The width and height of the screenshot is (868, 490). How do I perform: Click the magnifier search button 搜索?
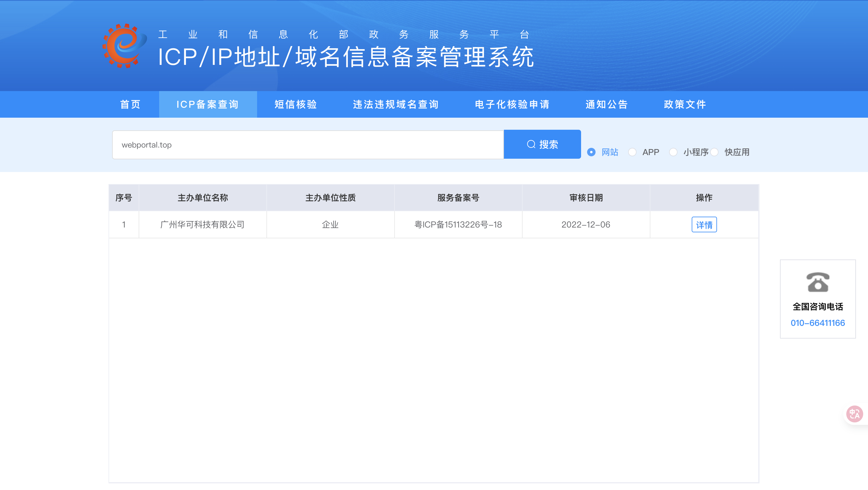coord(542,144)
